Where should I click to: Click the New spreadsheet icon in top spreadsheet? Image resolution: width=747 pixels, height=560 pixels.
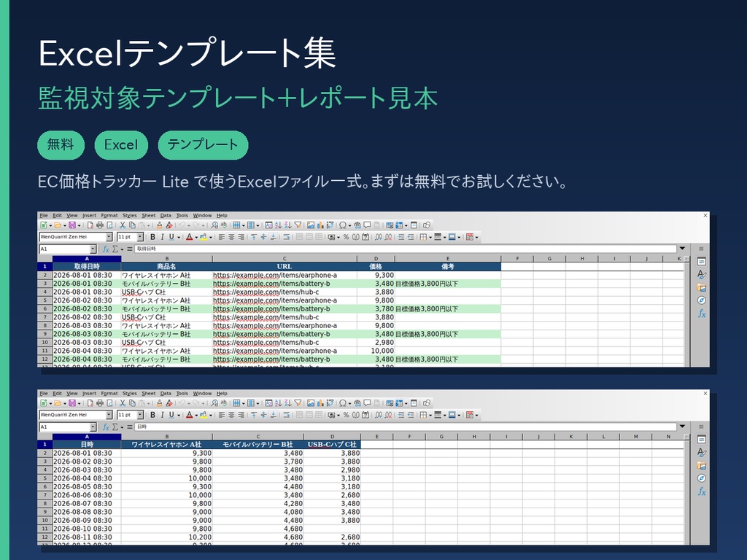43,225
